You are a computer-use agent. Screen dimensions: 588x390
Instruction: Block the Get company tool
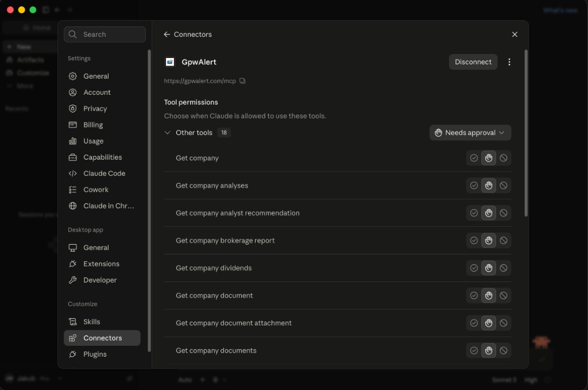(x=503, y=158)
